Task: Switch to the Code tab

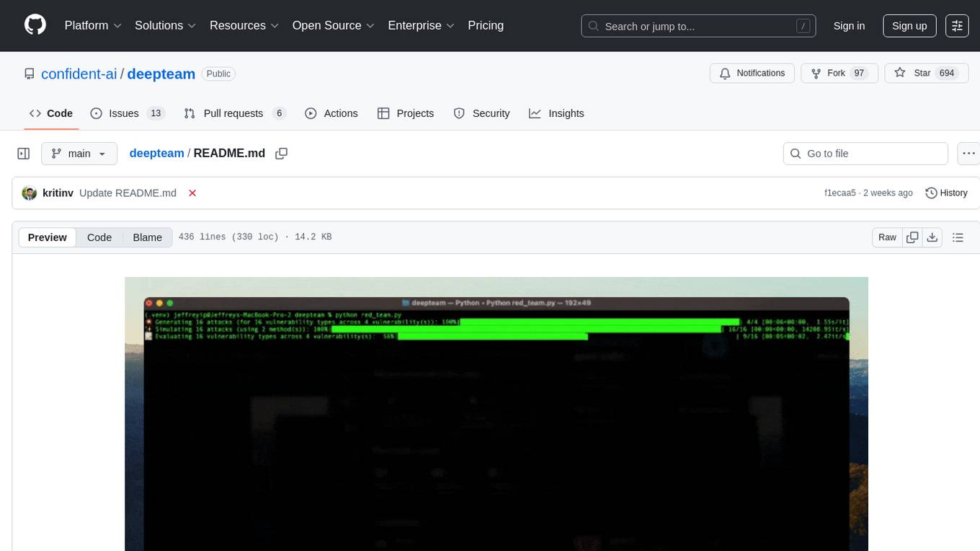Action: tap(51, 113)
